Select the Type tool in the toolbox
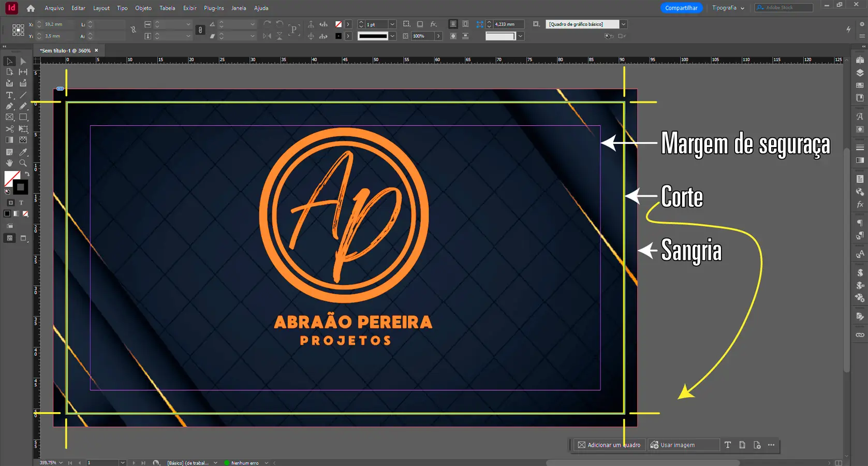Screen dimensions: 868x466 (9, 95)
